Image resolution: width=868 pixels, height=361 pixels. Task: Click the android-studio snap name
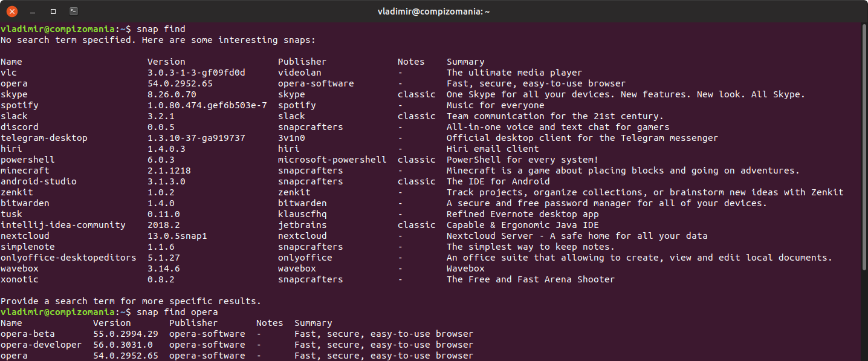coord(39,181)
